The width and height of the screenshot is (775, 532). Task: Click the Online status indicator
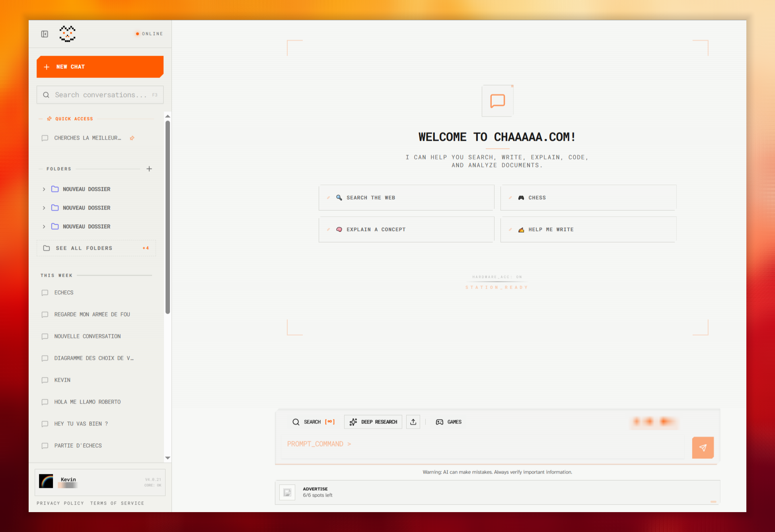149,34
